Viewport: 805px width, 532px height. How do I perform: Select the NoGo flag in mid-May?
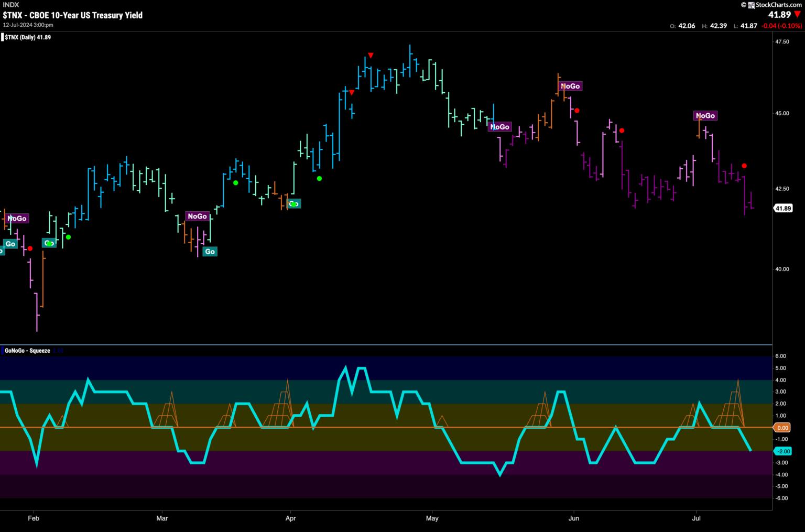[499, 127]
